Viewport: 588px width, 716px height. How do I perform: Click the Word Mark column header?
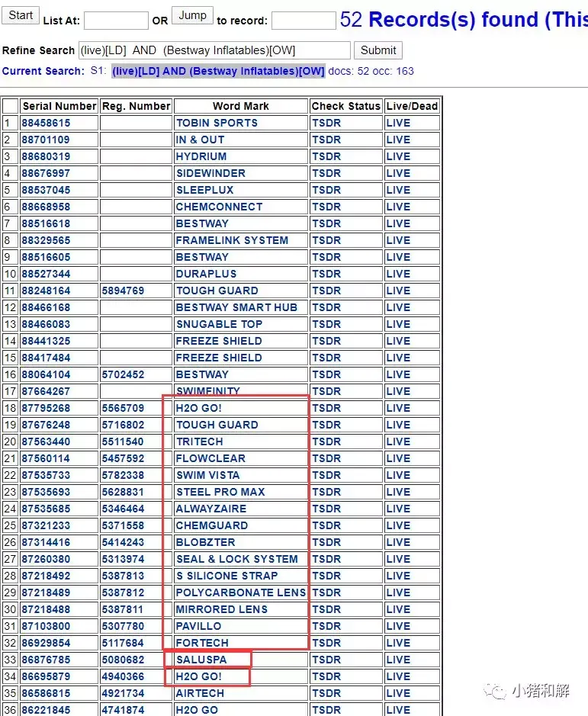pos(241,107)
